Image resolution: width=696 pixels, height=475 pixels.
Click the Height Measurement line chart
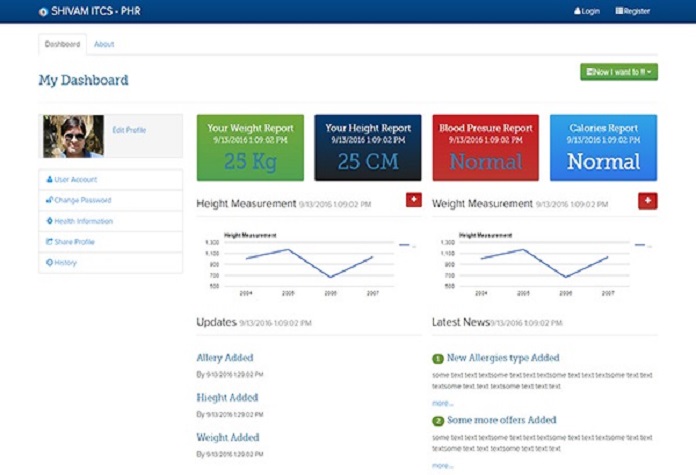309,264
